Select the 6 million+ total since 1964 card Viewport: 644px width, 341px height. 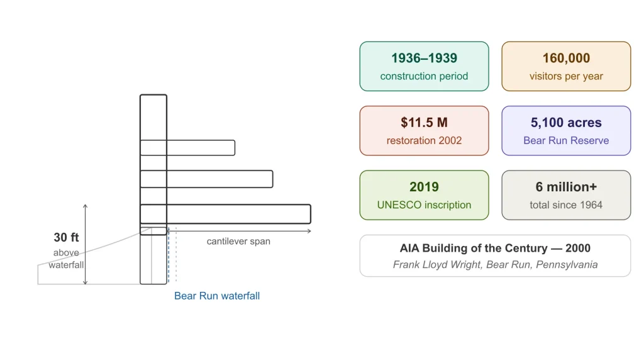pyautogui.click(x=566, y=195)
